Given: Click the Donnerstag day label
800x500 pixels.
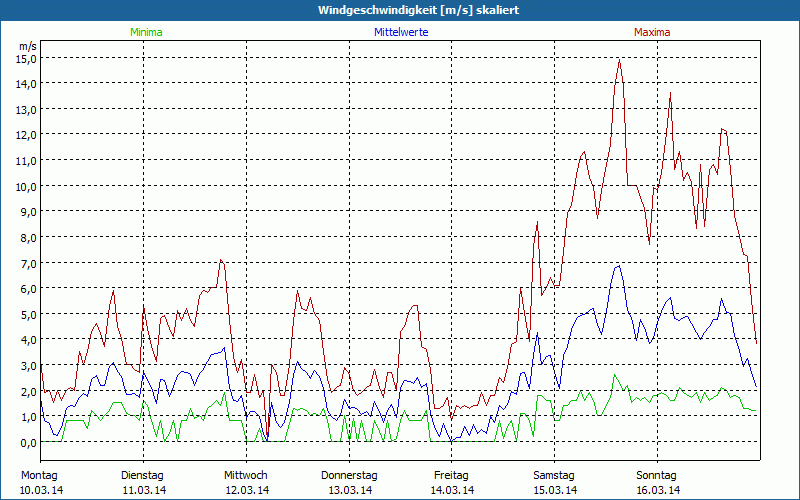Looking at the screenshot, I should click(349, 475).
